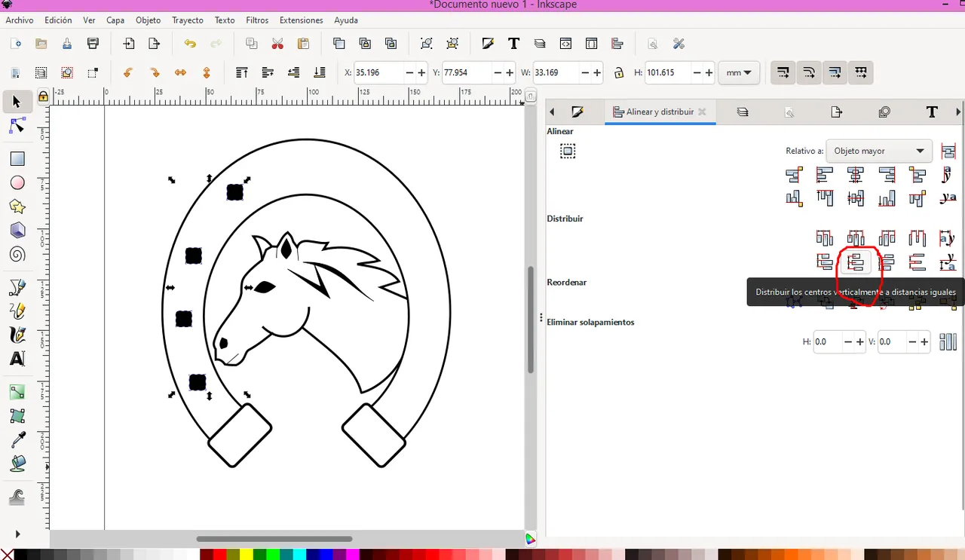Select the Rectangle tool

coord(17,159)
